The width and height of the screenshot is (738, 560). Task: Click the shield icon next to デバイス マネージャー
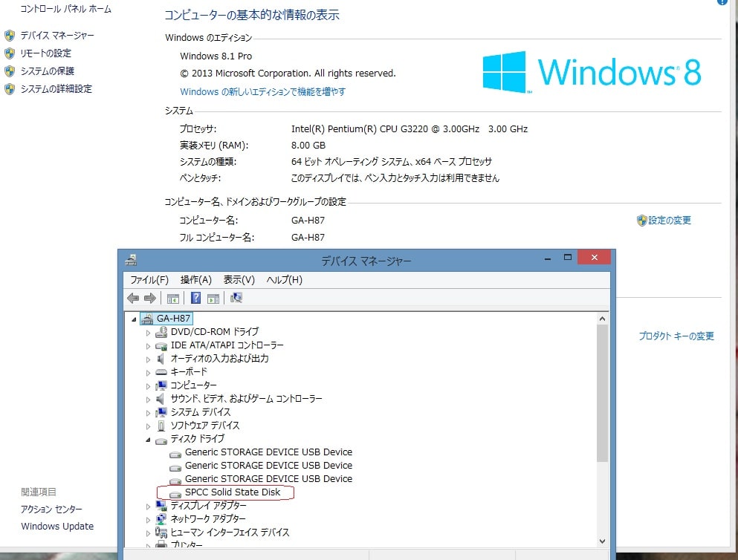tap(10, 36)
